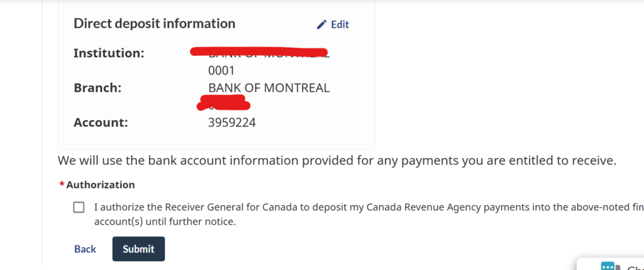The width and height of the screenshot is (644, 270).
Task: Go back using the Back link
Action: pyautogui.click(x=85, y=249)
